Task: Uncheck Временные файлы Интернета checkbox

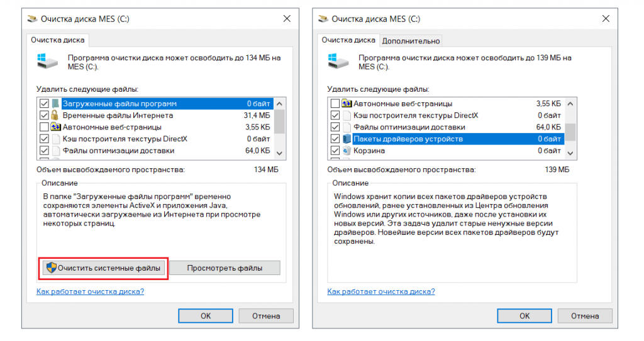Action: click(x=44, y=116)
